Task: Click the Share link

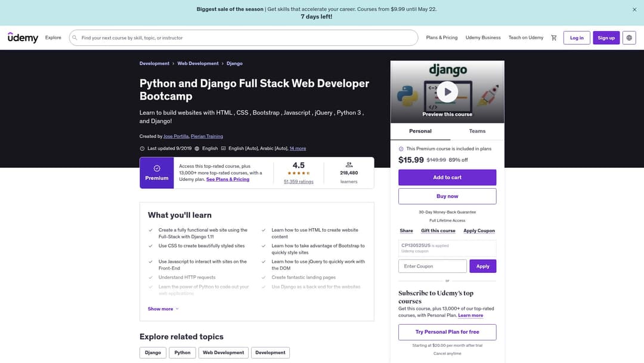Action: point(406,230)
